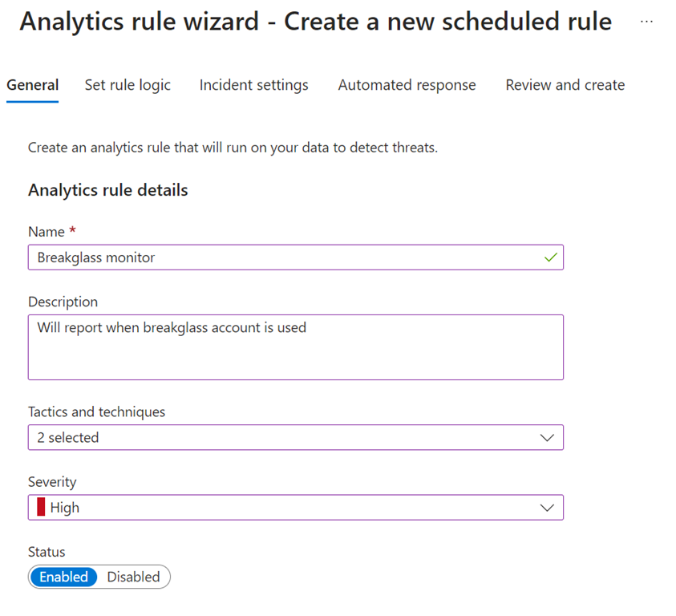676x616 pixels.
Task: Navigate to Review and create tab
Action: pyautogui.click(x=565, y=85)
